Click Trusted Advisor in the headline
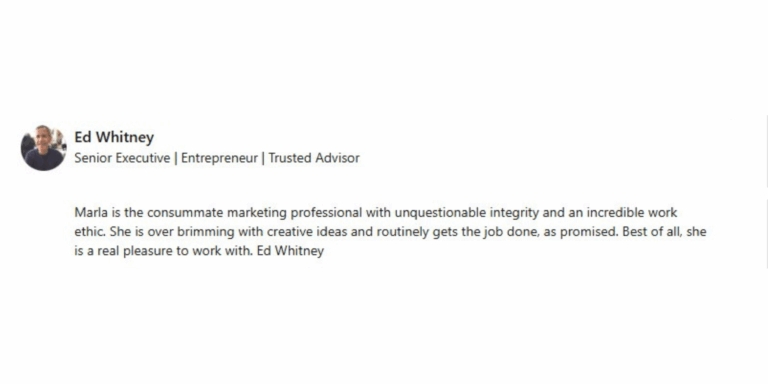The image size is (768, 384). [314, 158]
